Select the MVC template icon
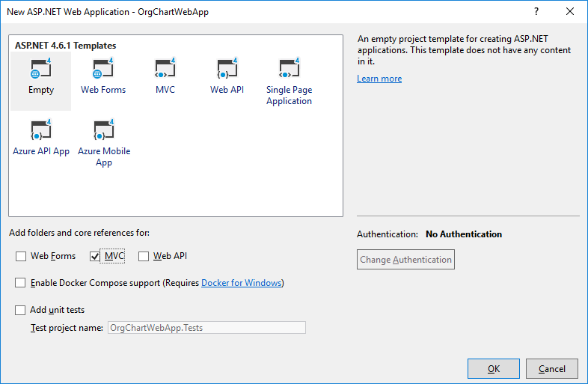 (x=165, y=68)
